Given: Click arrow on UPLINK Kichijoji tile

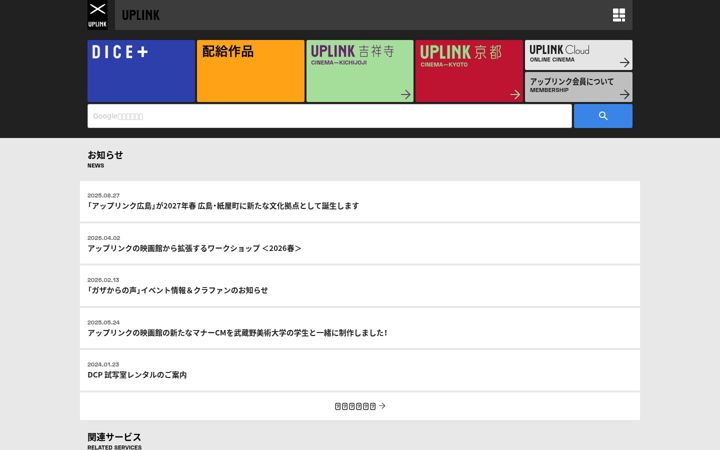Looking at the screenshot, I should (405, 95).
